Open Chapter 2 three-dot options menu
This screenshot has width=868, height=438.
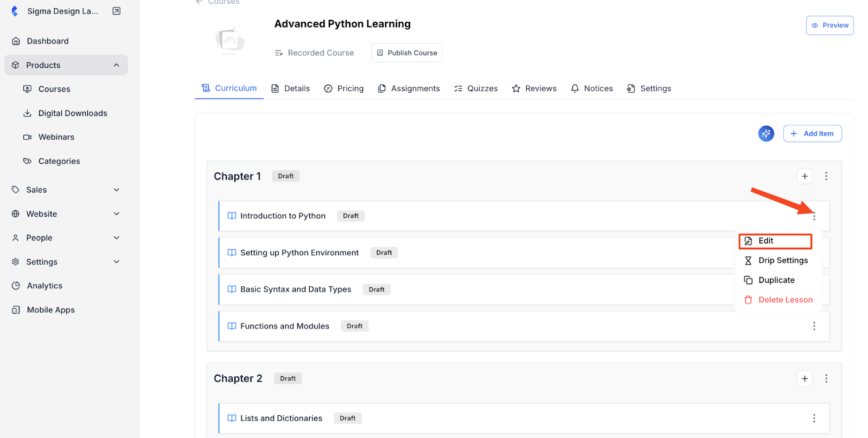826,378
